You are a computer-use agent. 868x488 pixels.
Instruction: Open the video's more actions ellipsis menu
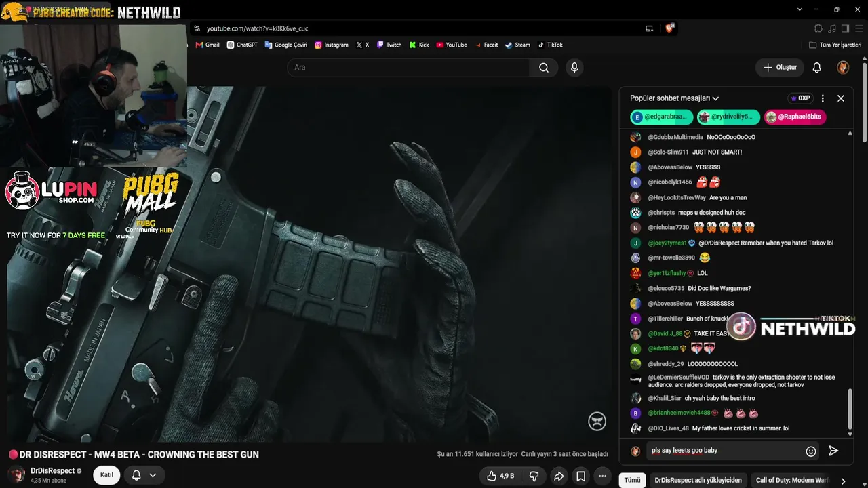(x=603, y=476)
